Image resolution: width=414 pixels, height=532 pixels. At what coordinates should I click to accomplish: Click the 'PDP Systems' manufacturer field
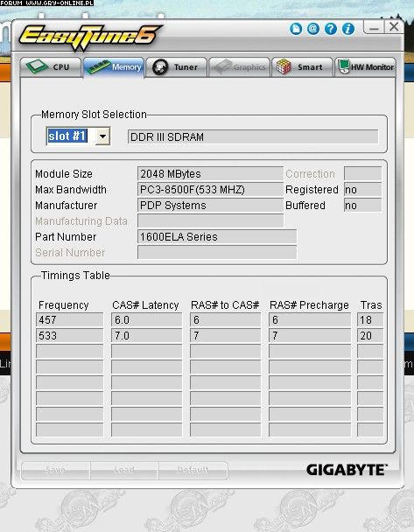pos(210,206)
